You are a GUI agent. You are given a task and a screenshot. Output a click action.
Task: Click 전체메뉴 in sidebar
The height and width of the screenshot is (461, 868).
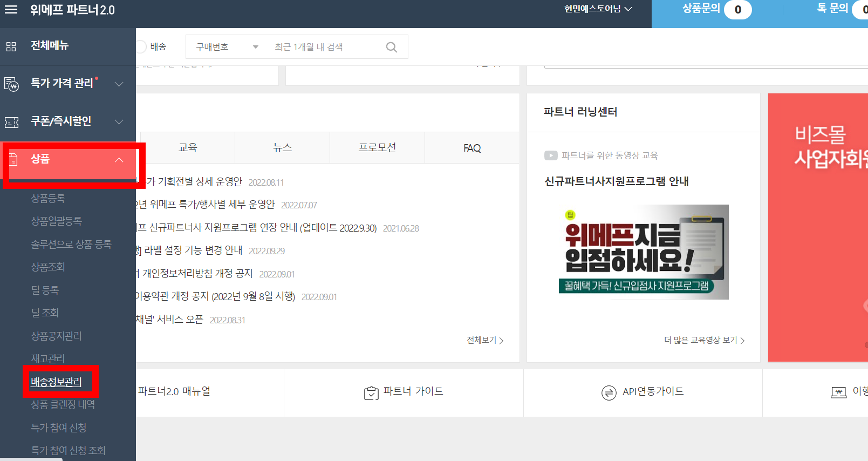(x=50, y=46)
